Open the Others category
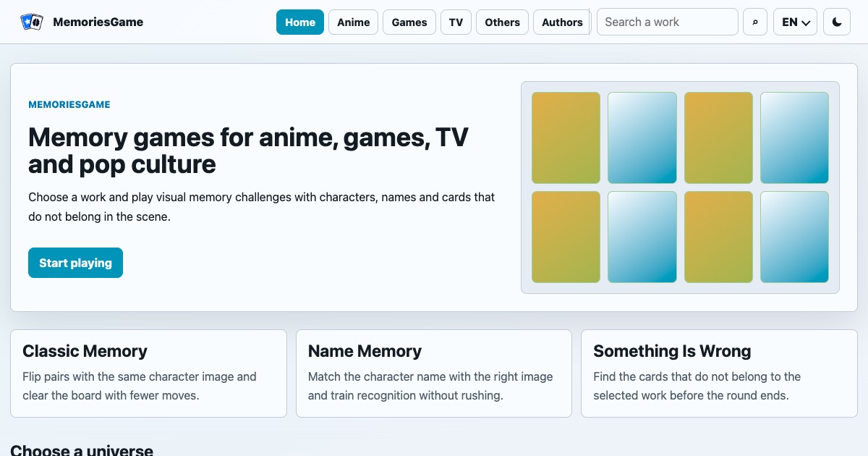 coord(502,22)
